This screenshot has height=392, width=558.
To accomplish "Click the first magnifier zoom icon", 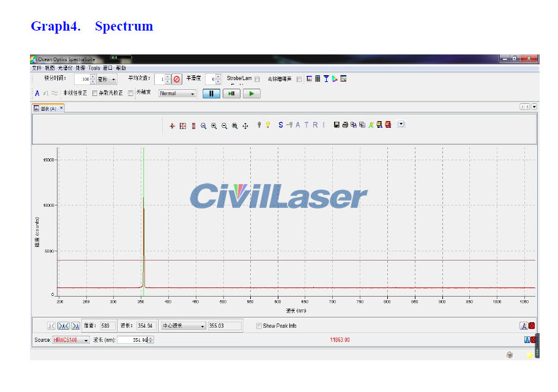I will pyautogui.click(x=203, y=125).
